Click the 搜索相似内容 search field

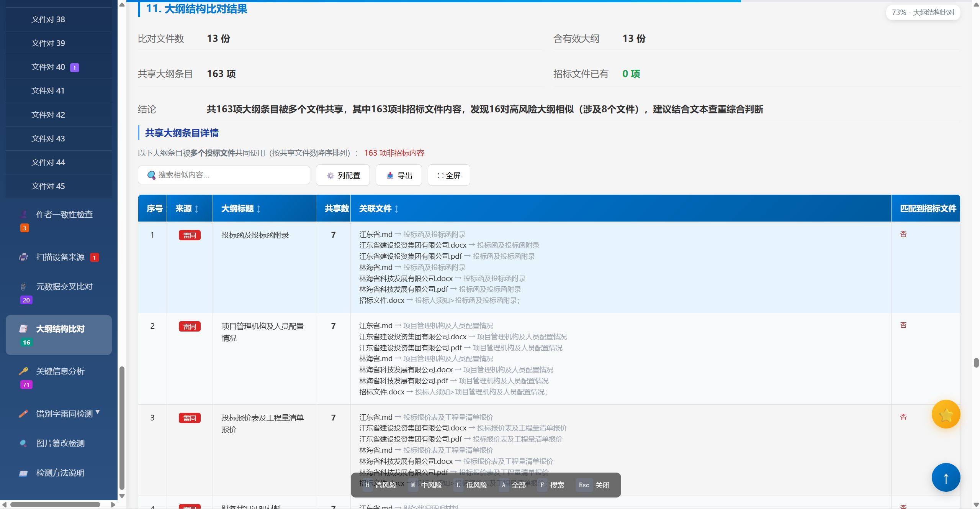(224, 175)
